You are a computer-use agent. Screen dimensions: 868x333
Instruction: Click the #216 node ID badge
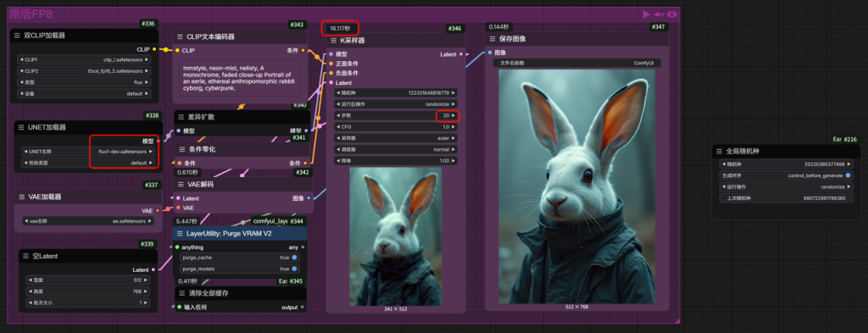coord(850,140)
